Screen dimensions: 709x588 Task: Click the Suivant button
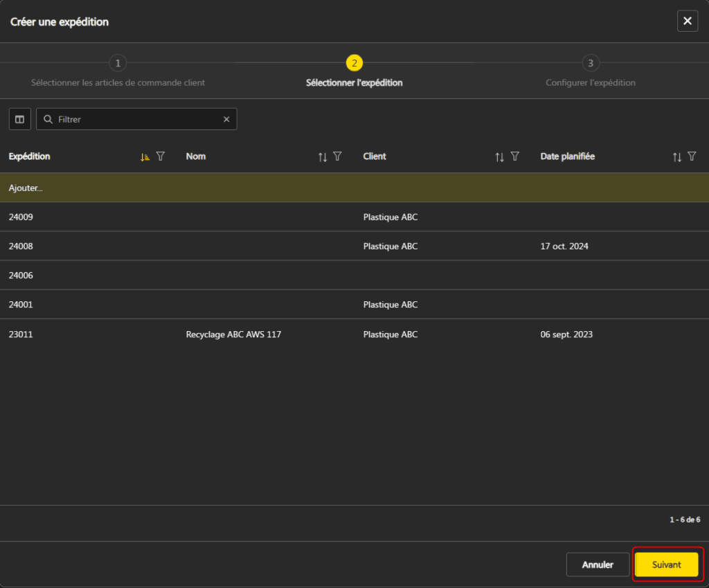[666, 564]
